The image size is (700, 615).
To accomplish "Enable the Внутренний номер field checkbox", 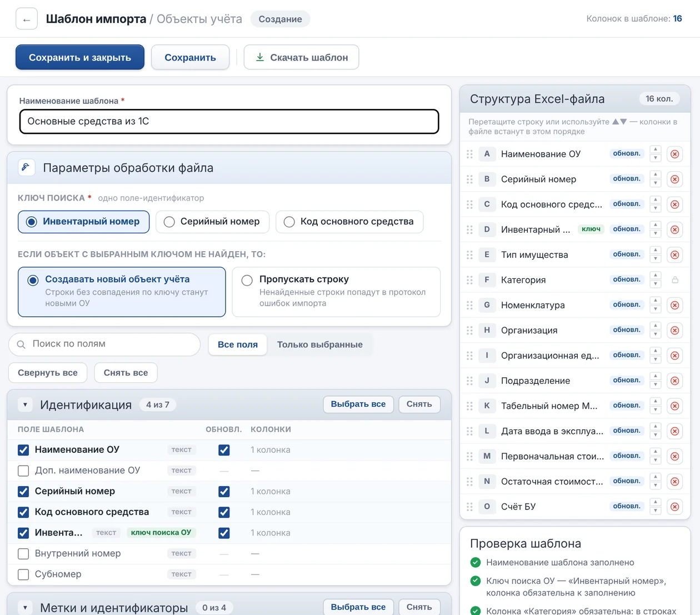I will coord(23,553).
